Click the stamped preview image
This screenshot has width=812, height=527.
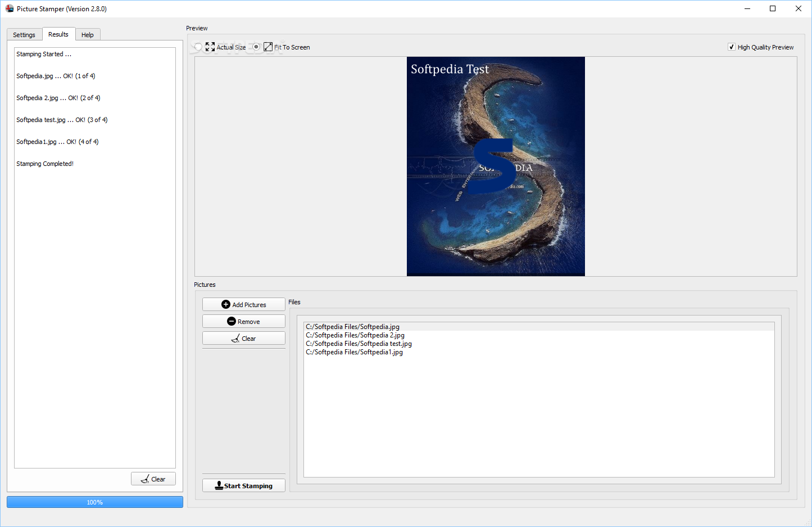point(496,166)
